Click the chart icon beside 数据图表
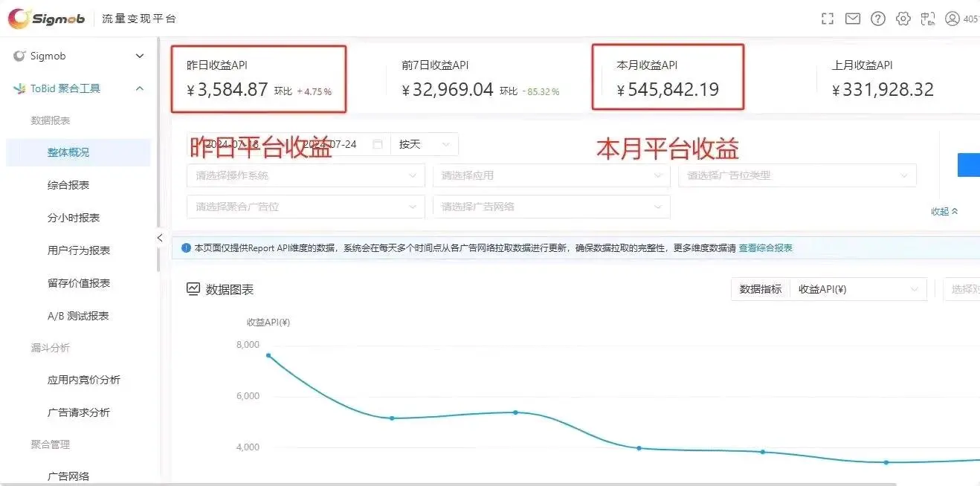 [193, 289]
